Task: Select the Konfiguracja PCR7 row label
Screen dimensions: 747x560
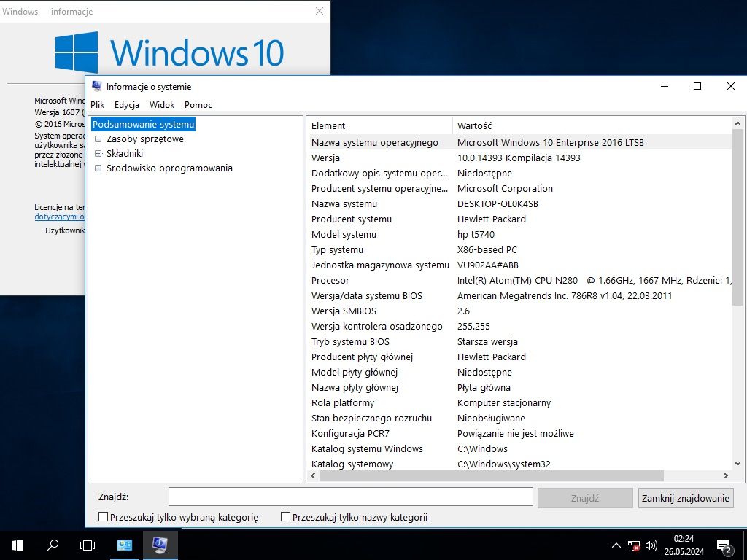Action: [351, 433]
